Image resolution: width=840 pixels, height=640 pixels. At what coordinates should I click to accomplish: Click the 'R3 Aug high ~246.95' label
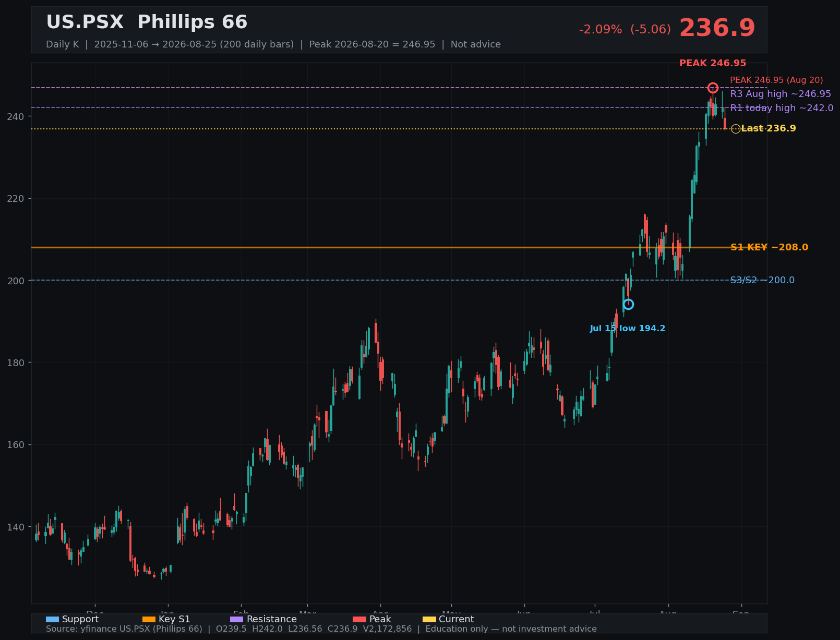coord(781,94)
